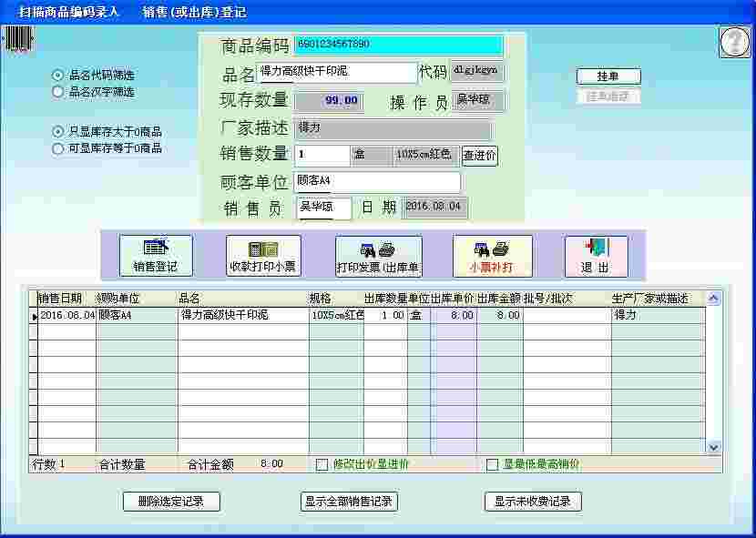Click the 显示全部销售记录 show all records button
The image size is (756, 538).
coord(350,502)
